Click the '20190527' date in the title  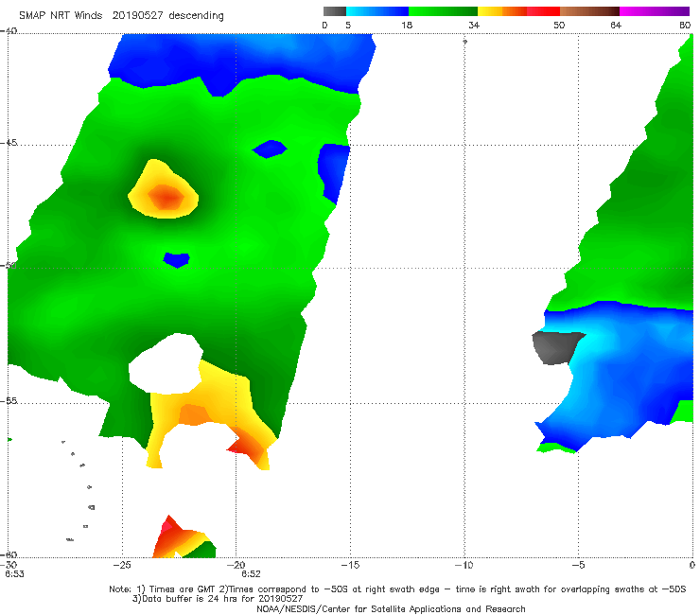(x=138, y=16)
